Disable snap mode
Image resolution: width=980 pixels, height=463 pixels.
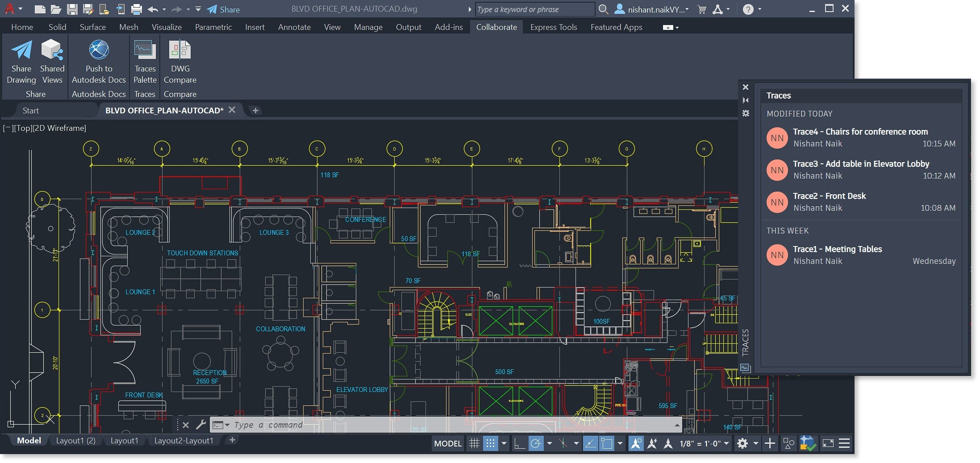point(490,444)
